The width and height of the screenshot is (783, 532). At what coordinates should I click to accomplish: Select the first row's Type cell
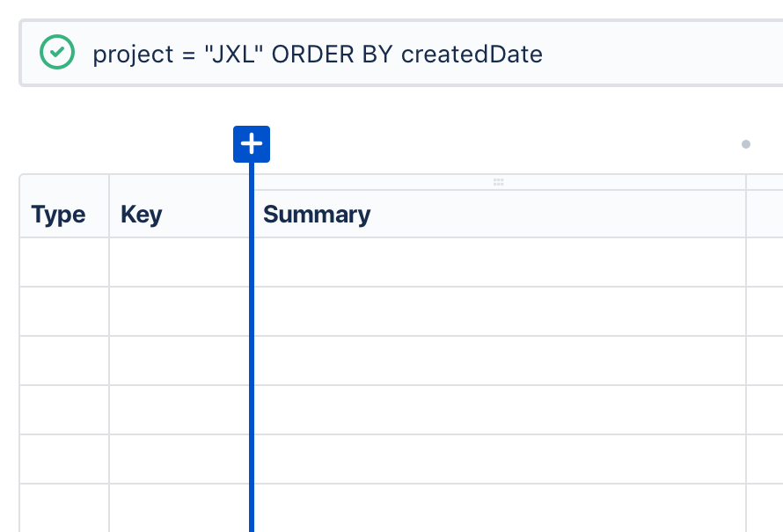(x=64, y=263)
